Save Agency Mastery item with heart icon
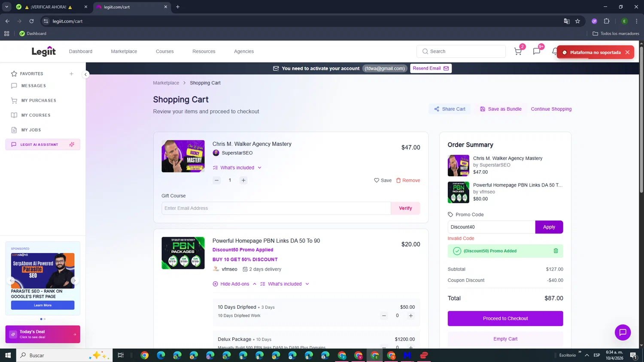Image resolution: width=644 pixels, height=362 pixels. [383, 181]
